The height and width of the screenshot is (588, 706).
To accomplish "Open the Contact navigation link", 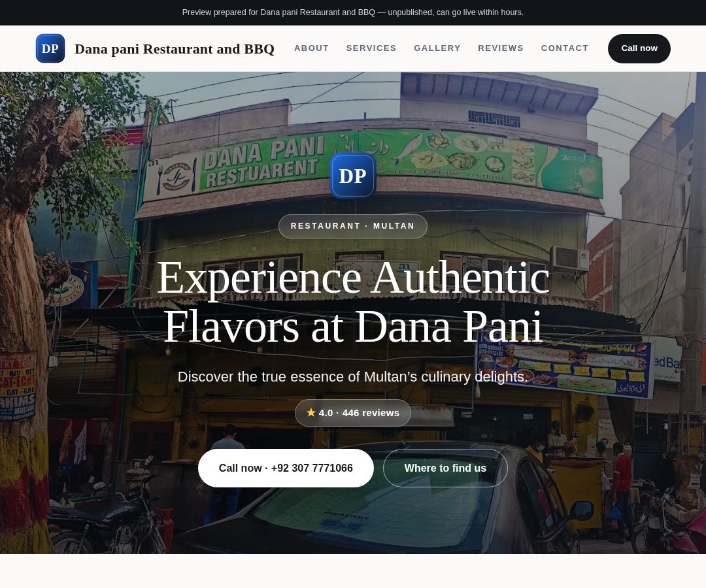I will 564,48.
